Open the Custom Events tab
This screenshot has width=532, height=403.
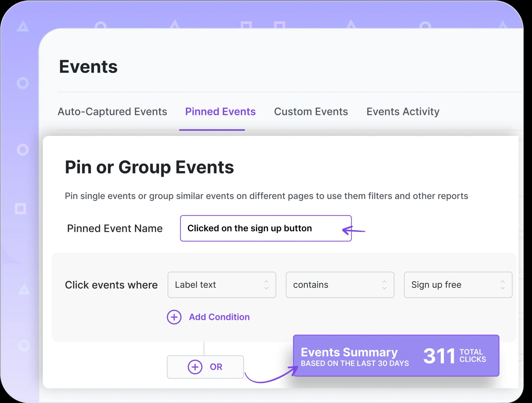311,112
